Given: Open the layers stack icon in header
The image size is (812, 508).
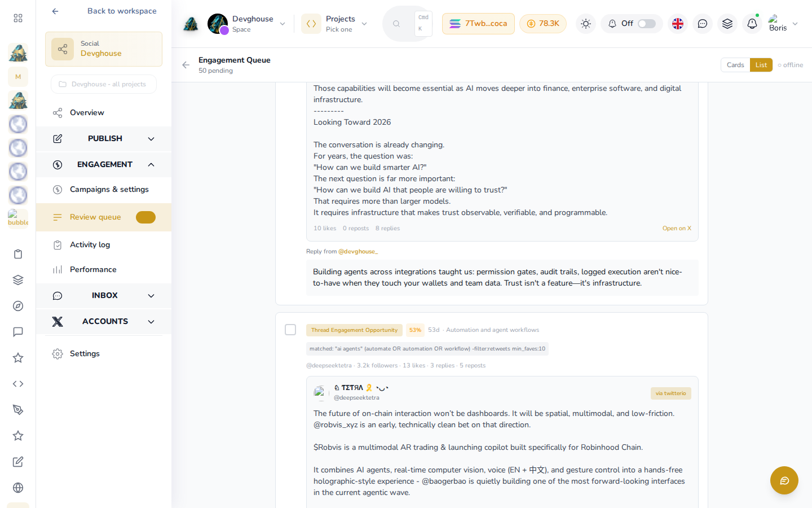Looking at the screenshot, I should click(727, 24).
